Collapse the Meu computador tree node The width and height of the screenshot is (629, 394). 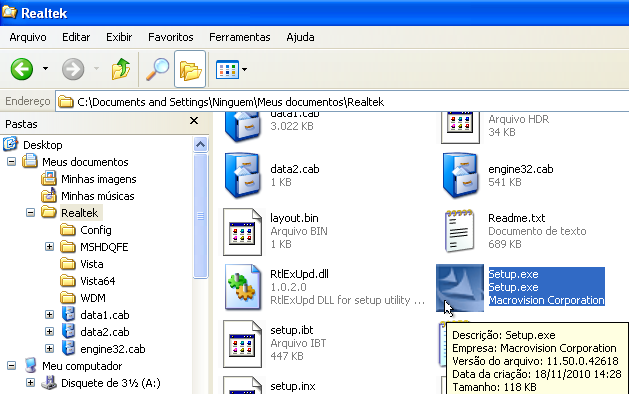coord(12,366)
